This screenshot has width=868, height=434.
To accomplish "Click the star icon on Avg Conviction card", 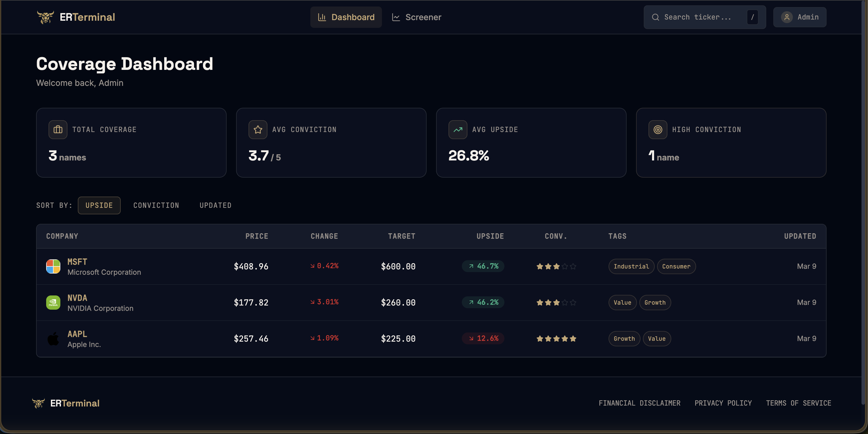I will tap(258, 129).
